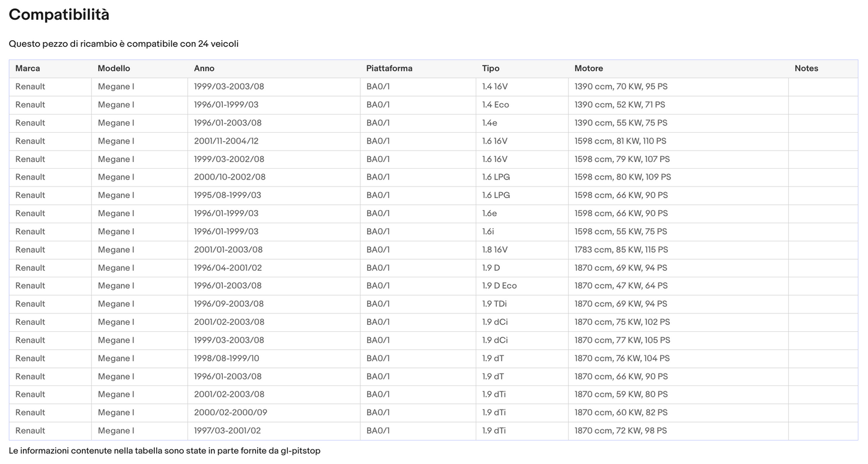868x464 pixels.
Task: Click year range 2001/11-2004/12
Action: pos(226,141)
